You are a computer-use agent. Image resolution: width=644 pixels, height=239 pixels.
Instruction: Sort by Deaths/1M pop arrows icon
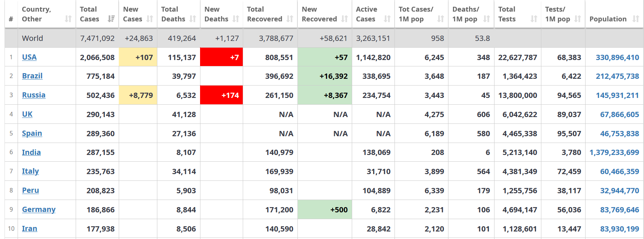tap(487, 19)
